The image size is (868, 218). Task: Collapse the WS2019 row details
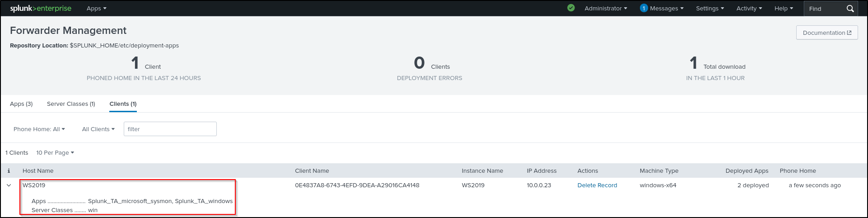pyautogui.click(x=9, y=185)
